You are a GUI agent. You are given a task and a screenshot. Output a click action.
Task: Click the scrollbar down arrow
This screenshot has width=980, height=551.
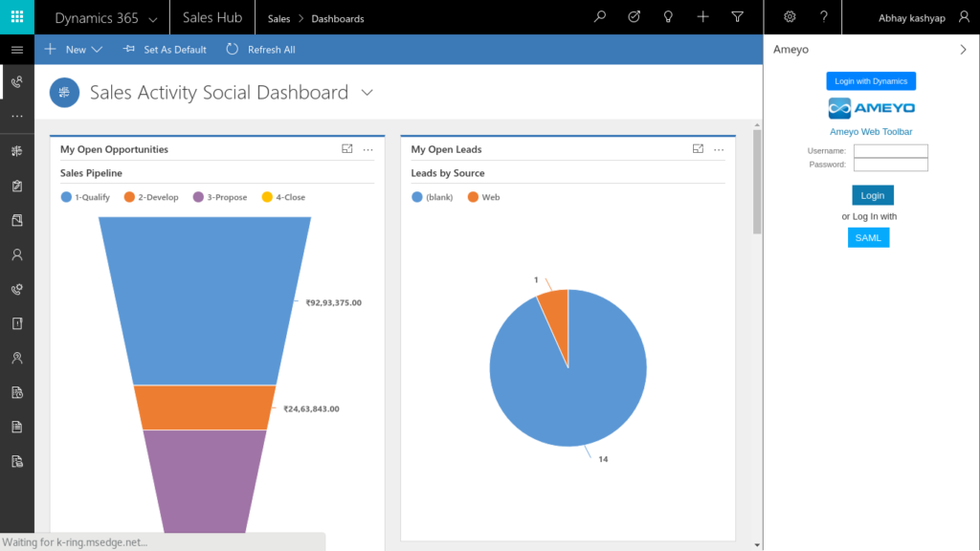(757, 545)
